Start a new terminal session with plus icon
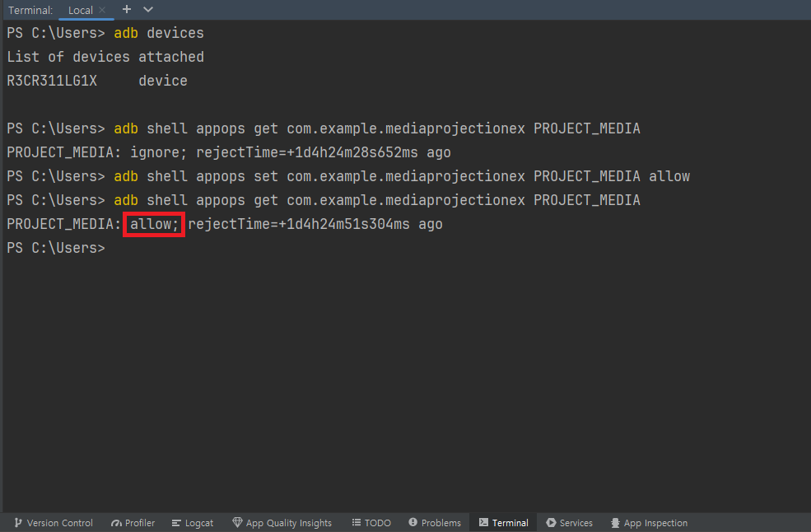 click(x=126, y=10)
